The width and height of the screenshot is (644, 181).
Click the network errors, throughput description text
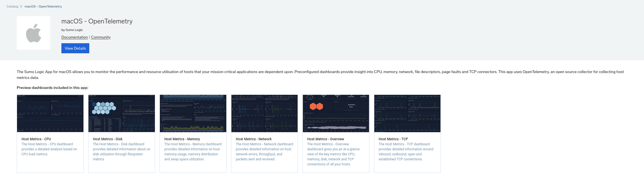click(x=265, y=152)
